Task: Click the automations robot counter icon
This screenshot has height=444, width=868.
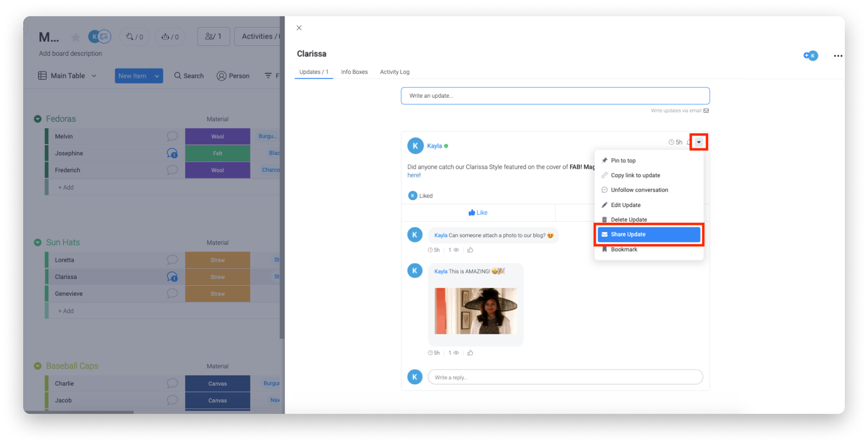Action: tap(170, 37)
